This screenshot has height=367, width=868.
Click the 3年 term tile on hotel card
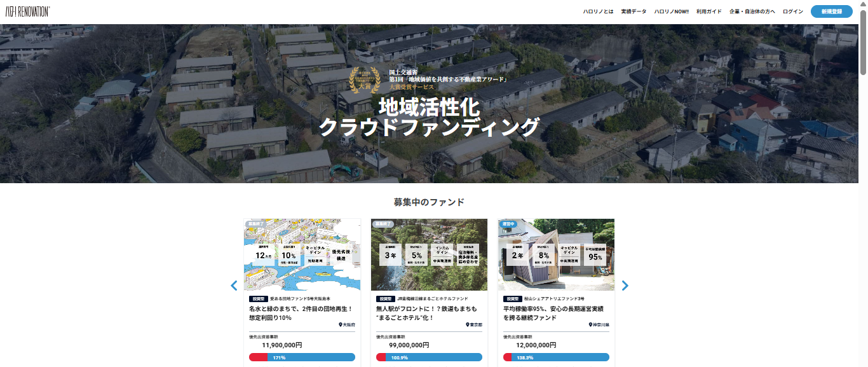click(x=390, y=254)
